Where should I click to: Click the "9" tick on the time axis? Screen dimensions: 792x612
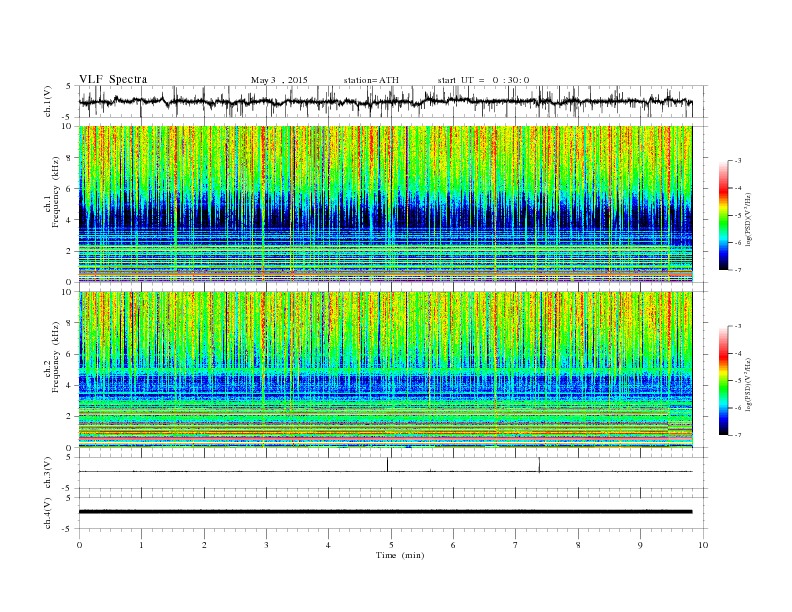click(x=640, y=545)
